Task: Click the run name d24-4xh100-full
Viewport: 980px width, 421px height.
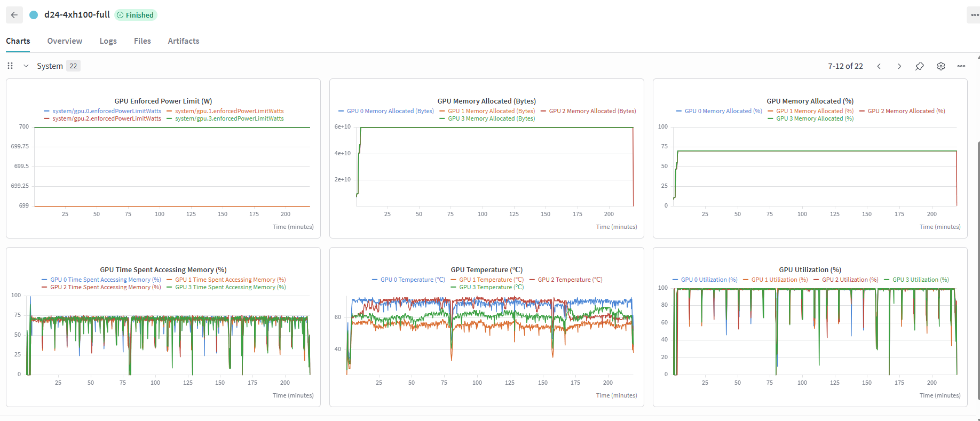Action: 77,15
